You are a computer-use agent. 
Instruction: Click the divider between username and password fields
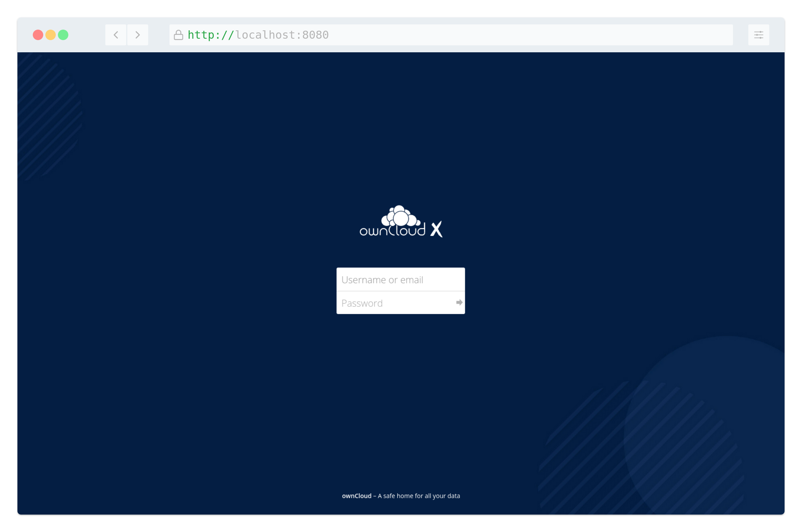(400, 291)
